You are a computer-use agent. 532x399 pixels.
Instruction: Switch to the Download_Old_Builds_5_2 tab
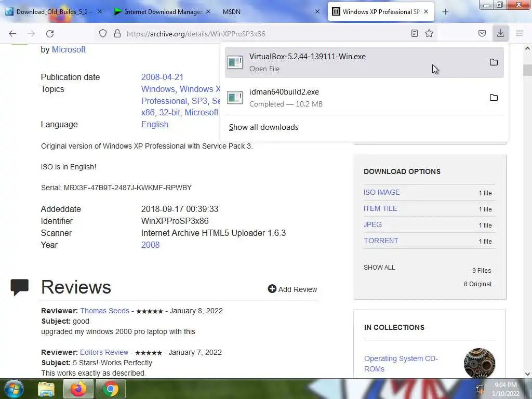pos(52,12)
